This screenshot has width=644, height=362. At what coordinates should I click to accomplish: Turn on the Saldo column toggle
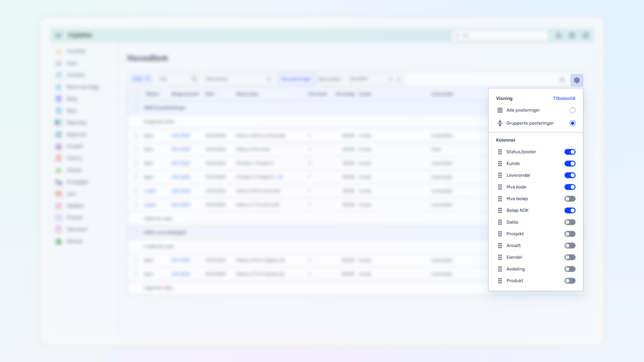pos(570,222)
